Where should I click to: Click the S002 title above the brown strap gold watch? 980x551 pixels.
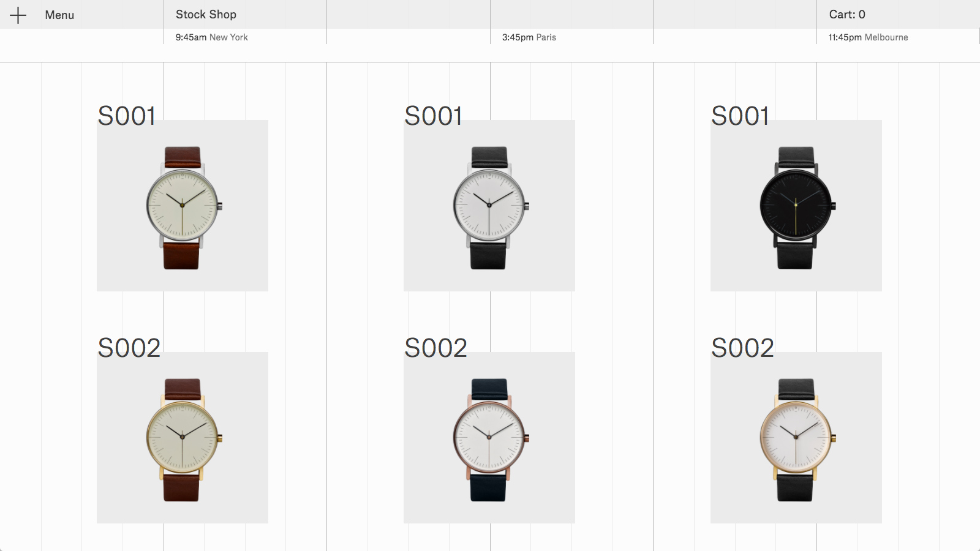pyautogui.click(x=129, y=348)
